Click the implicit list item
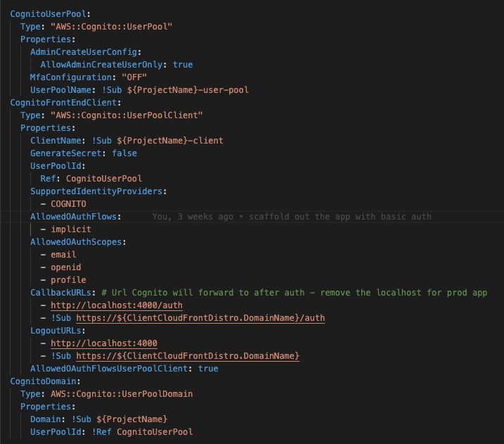 click(71, 229)
